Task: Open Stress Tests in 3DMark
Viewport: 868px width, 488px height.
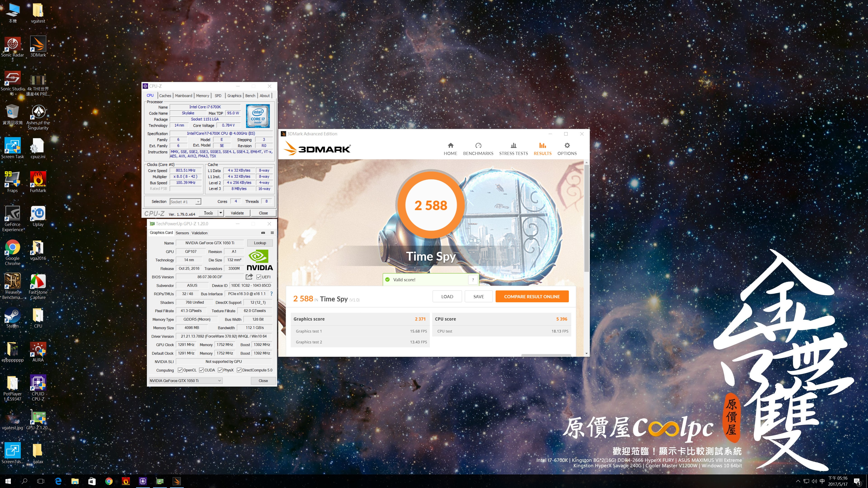Action: click(513, 149)
